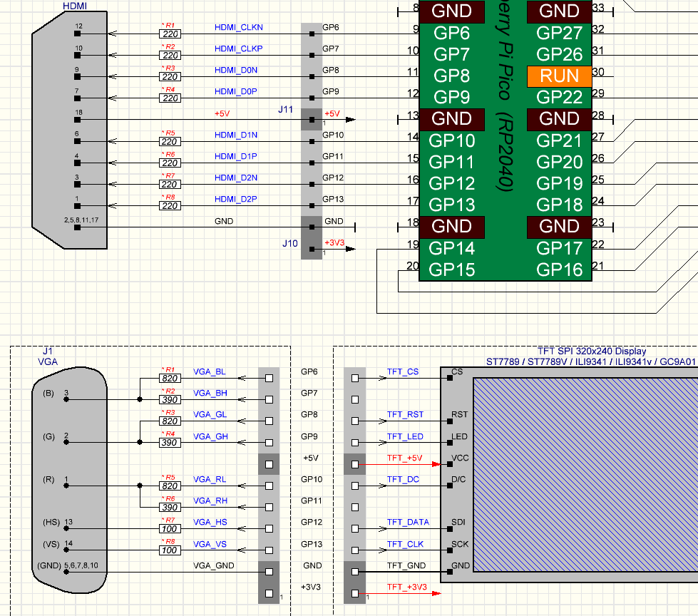Select the VGA_HS net label
698x616 pixels.
pyautogui.click(x=210, y=523)
